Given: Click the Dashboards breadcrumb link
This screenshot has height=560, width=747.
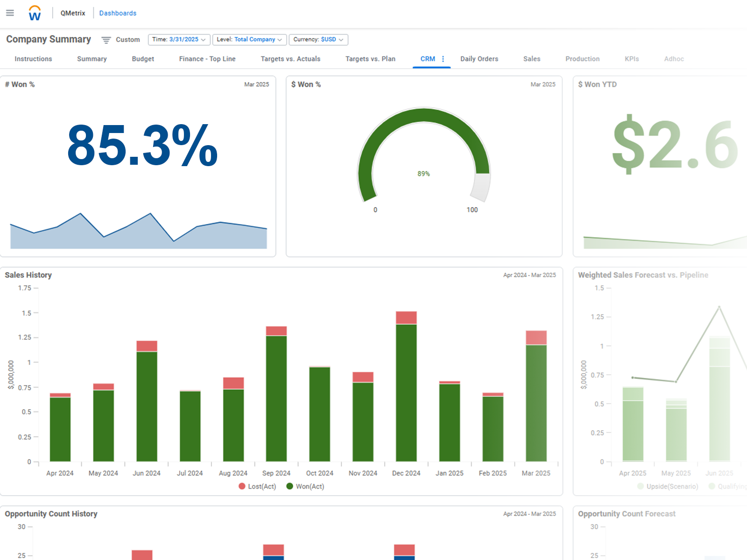Looking at the screenshot, I should click(118, 13).
